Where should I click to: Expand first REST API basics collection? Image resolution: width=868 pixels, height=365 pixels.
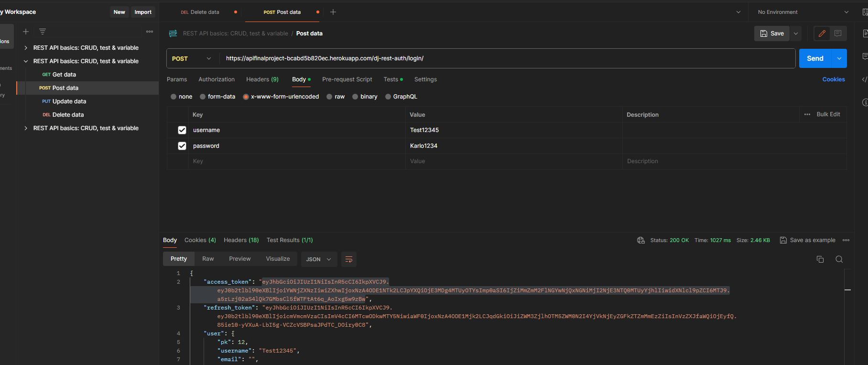[26, 48]
